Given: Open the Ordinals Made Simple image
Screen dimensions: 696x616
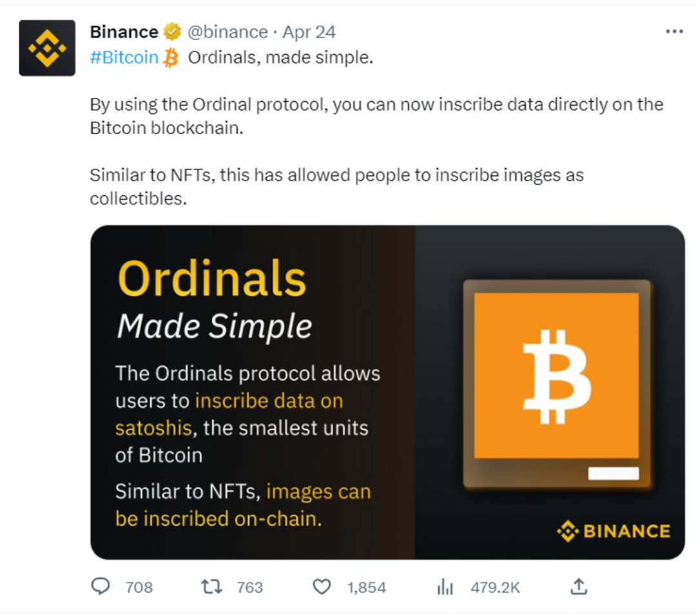Looking at the screenshot, I should [387, 390].
